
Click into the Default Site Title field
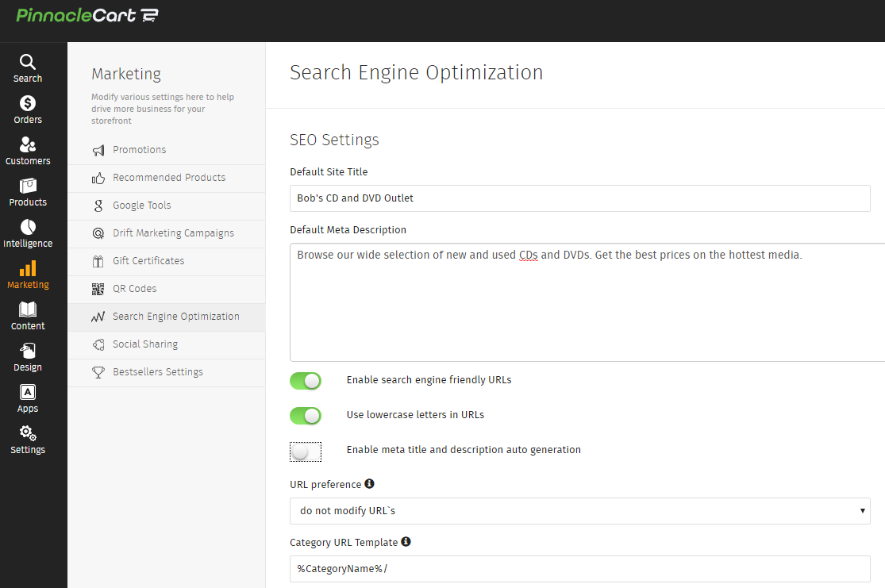(579, 198)
